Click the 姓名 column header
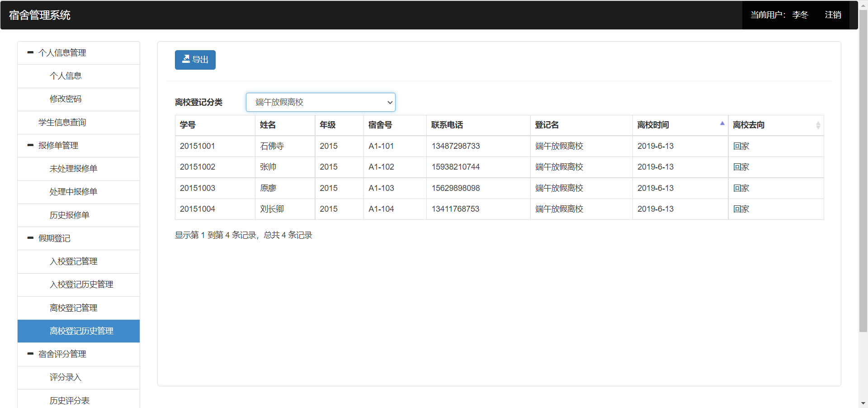 point(285,125)
